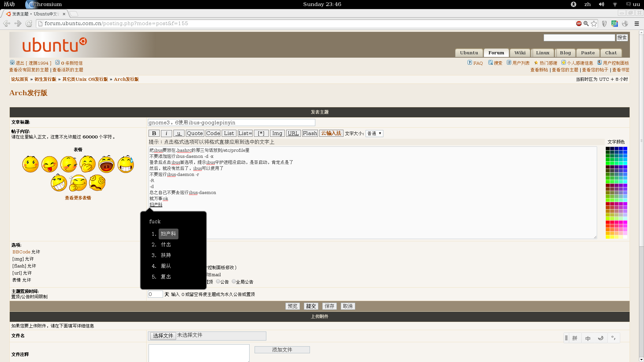This screenshot has width=644, height=362.
Task: Open the Google pinyin input extension icon
Action: (614, 23)
